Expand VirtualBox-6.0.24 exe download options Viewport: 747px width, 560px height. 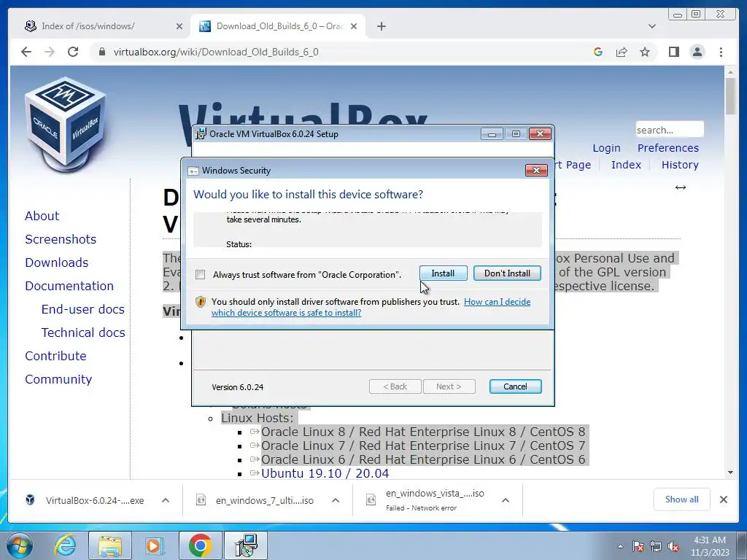(x=166, y=500)
